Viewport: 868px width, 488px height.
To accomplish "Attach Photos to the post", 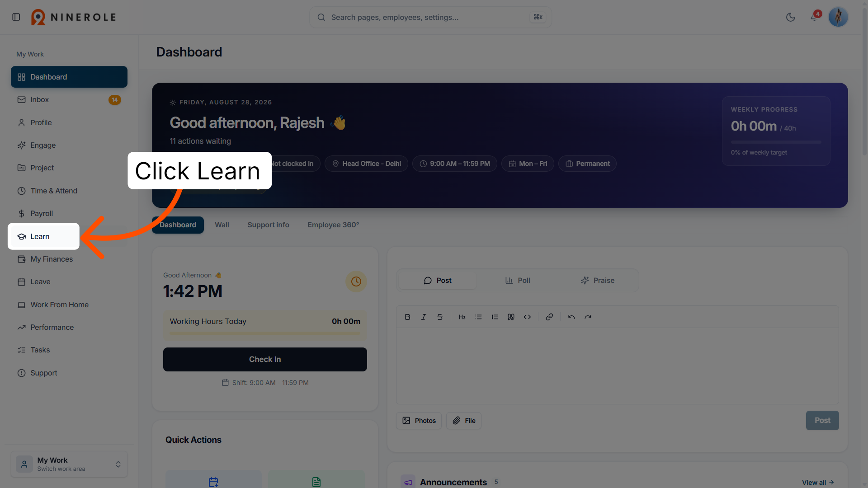I will pyautogui.click(x=419, y=421).
